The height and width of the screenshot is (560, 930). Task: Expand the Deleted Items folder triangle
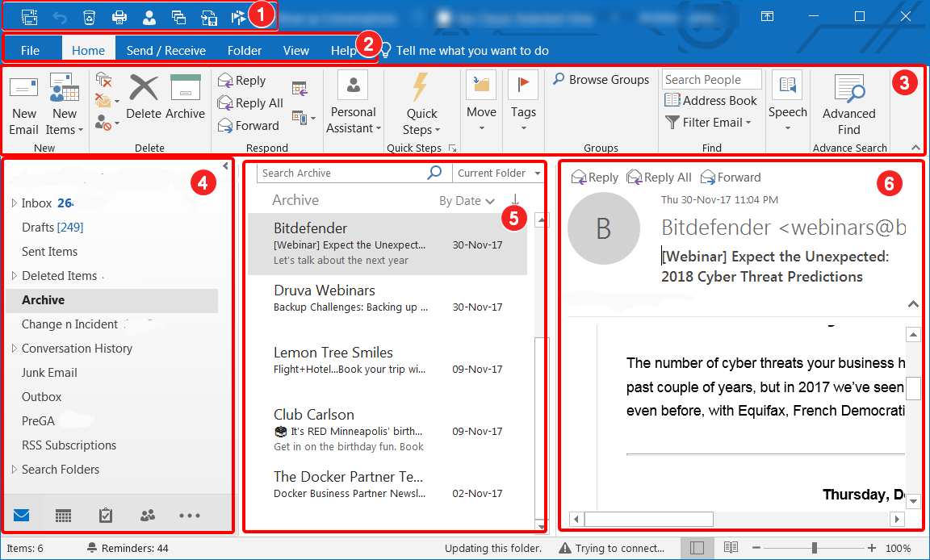click(x=15, y=275)
